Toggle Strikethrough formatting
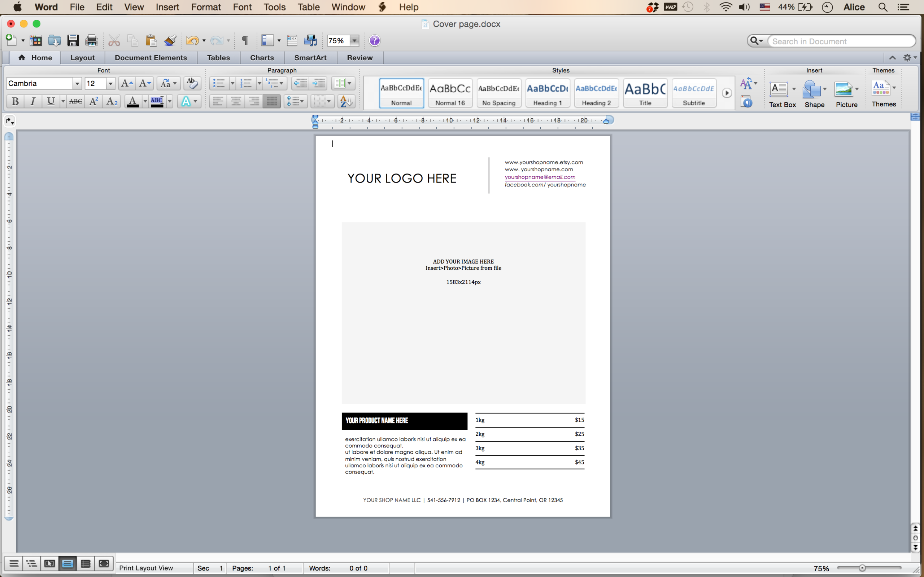Image resolution: width=924 pixels, height=577 pixels. pyautogui.click(x=75, y=101)
